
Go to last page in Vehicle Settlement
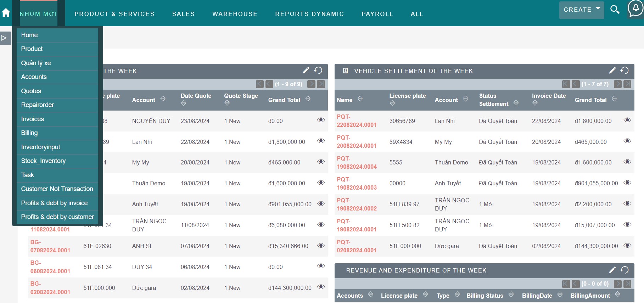(627, 84)
